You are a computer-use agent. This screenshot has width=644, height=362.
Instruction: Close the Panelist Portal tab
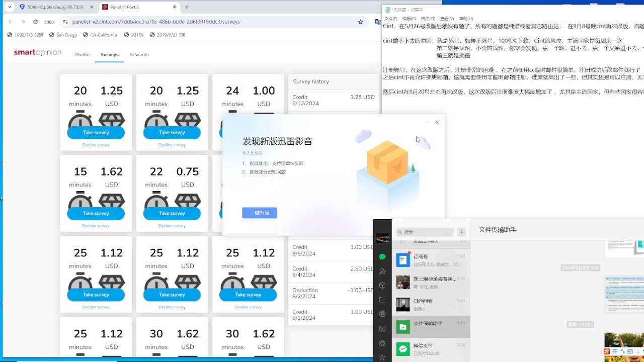point(174,7)
